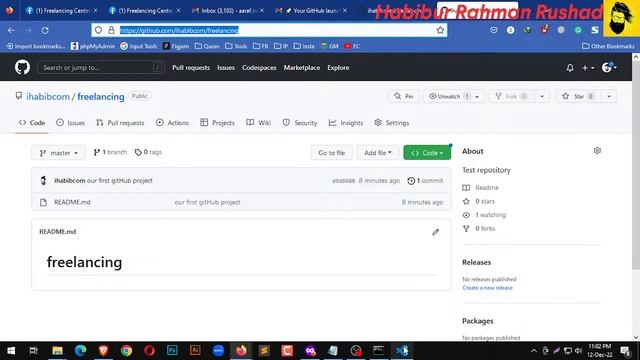
Task: Click the address bar lock icon
Action: coord(111,30)
